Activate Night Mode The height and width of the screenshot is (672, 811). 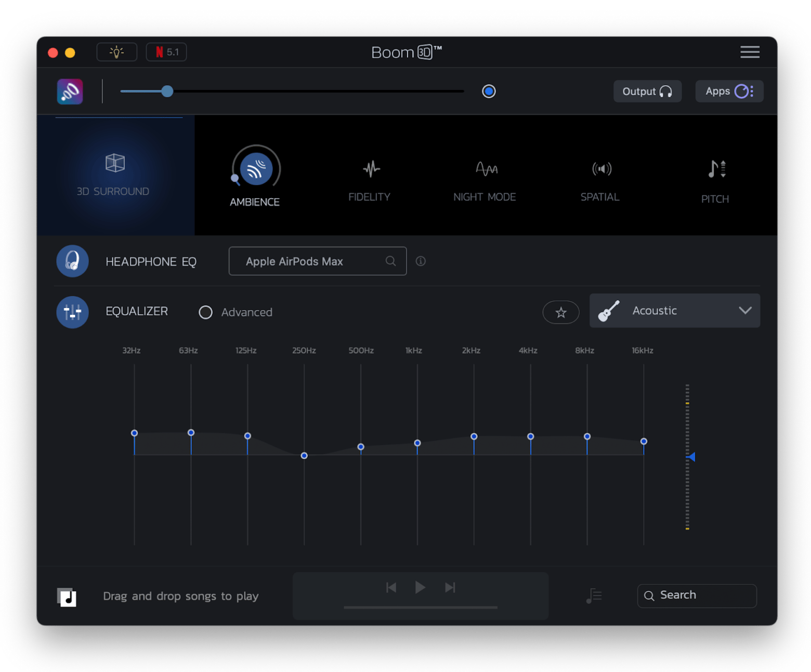pos(485,179)
